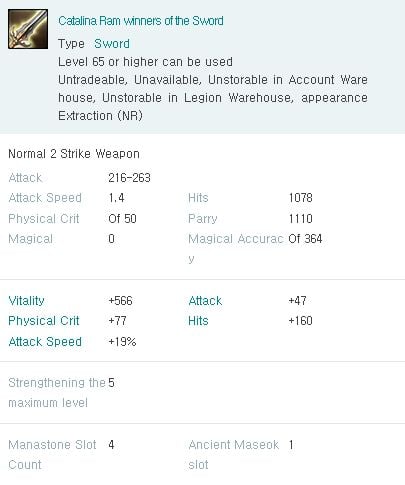Click the Strengthening the maximum level label
Image resolution: width=405 pixels, height=485 pixels.
pos(57,393)
